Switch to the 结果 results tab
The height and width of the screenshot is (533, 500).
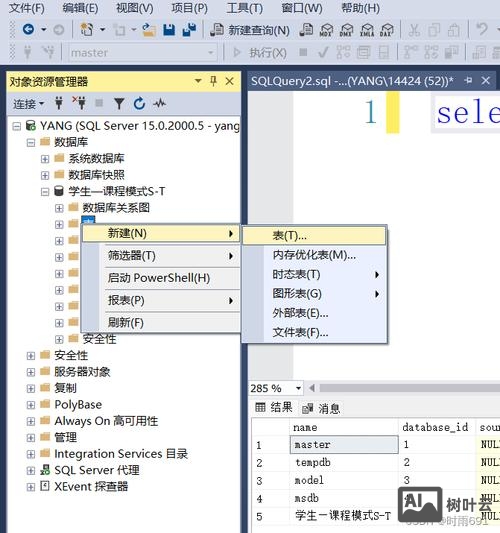(274, 408)
